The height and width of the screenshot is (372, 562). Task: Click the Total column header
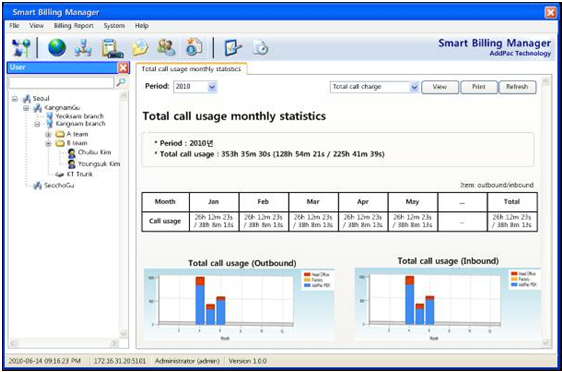tap(512, 202)
